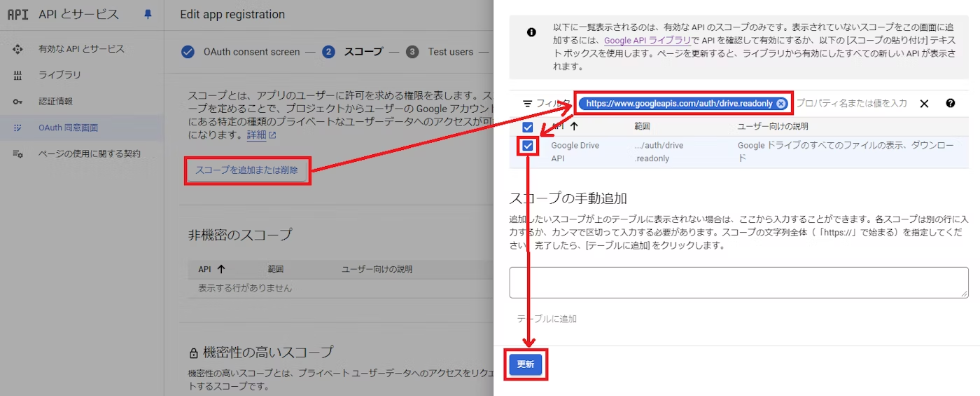Uncheck the Google Drive API row checkbox

coord(528,146)
